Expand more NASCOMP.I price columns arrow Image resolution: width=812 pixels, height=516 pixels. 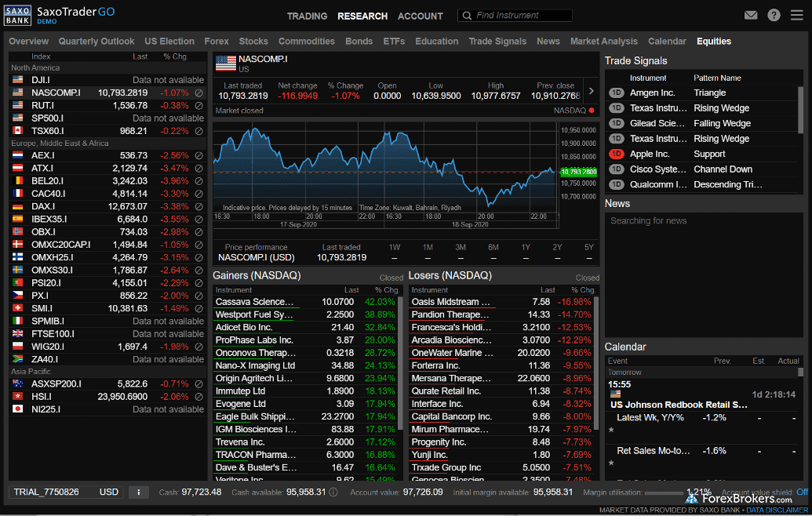click(x=591, y=91)
